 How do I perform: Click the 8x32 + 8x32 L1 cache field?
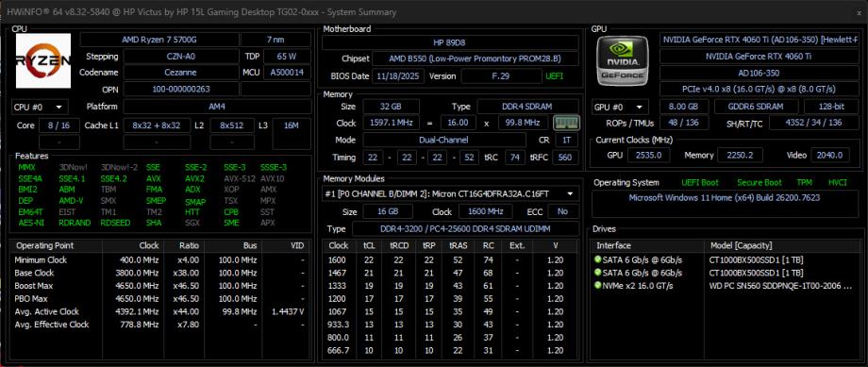tap(157, 125)
